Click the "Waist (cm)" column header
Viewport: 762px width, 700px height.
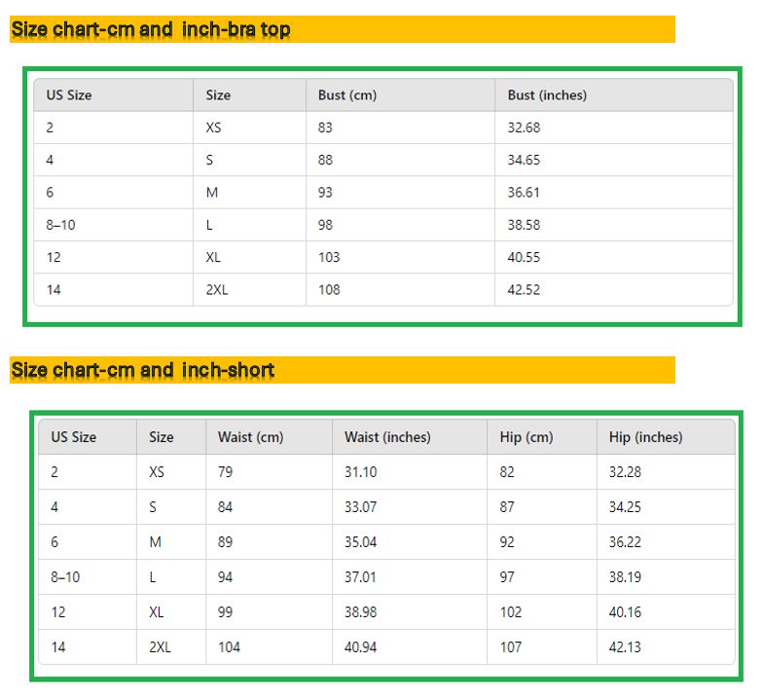(250, 437)
